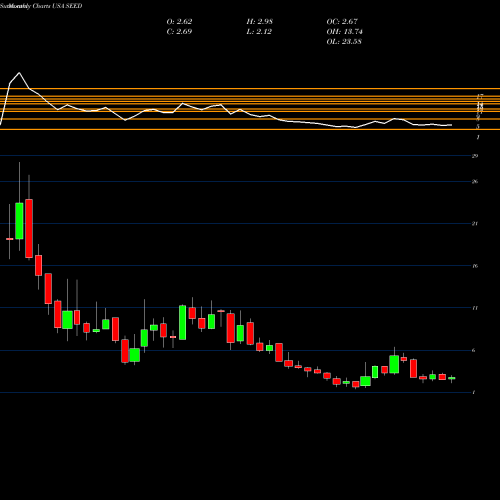The width and height of the screenshot is (500, 500).
Task: Click the '6' price axis label
Action: pos(474,350)
